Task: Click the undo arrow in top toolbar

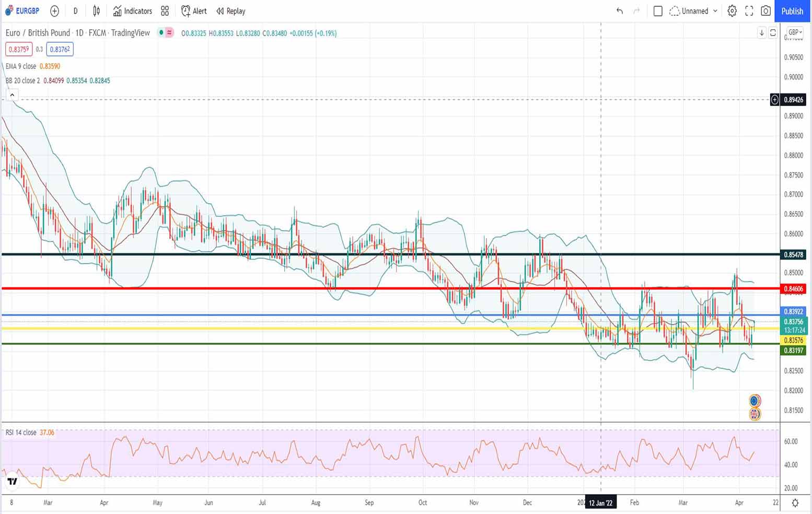Action: pyautogui.click(x=620, y=11)
